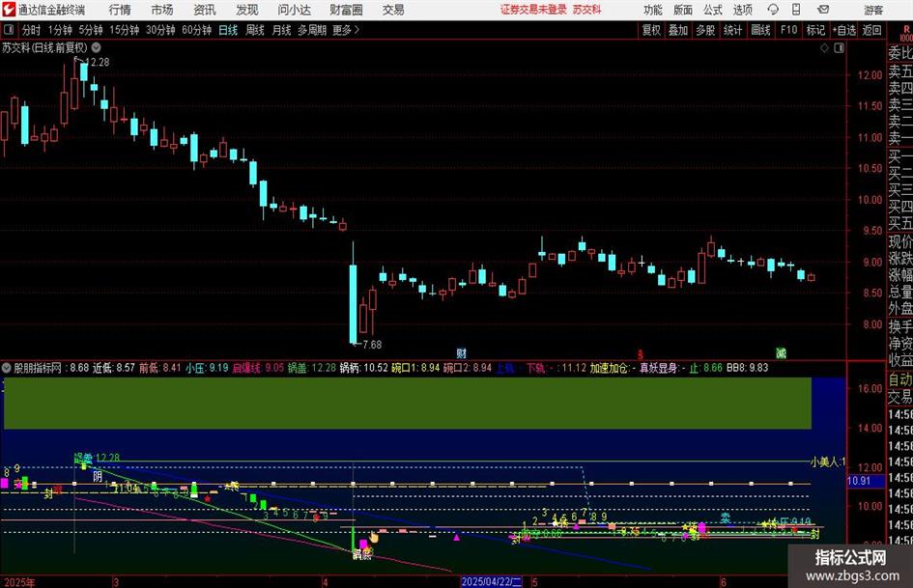913x588 pixels.
Task: Switch to 1分钟 period
Action: coord(60,30)
